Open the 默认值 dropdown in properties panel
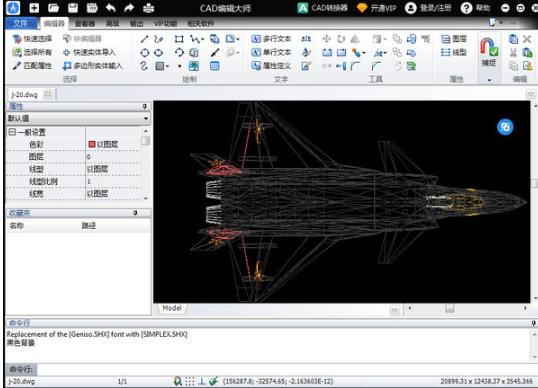Screen dimensions: 538x388 point(78,119)
